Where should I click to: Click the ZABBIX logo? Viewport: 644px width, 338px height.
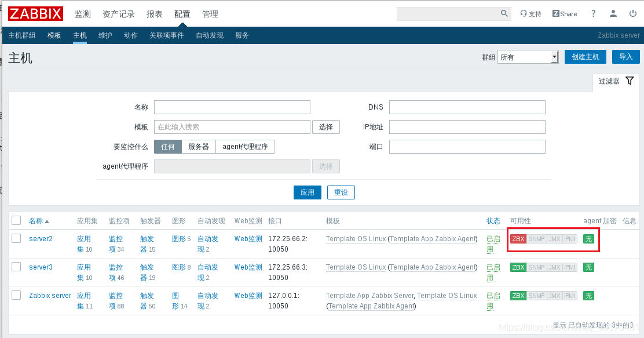pos(36,13)
